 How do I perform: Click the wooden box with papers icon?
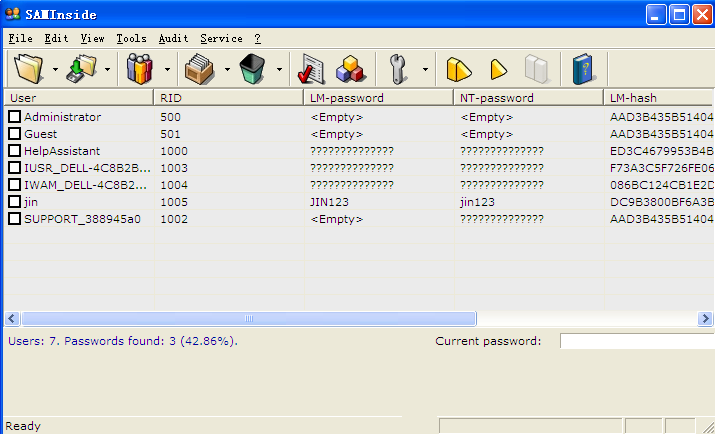click(199, 69)
